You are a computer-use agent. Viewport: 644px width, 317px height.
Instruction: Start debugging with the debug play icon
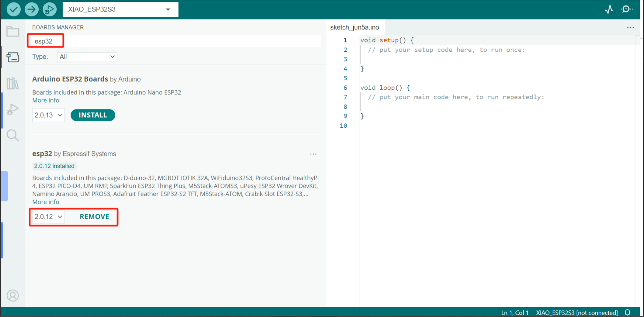[x=49, y=9]
